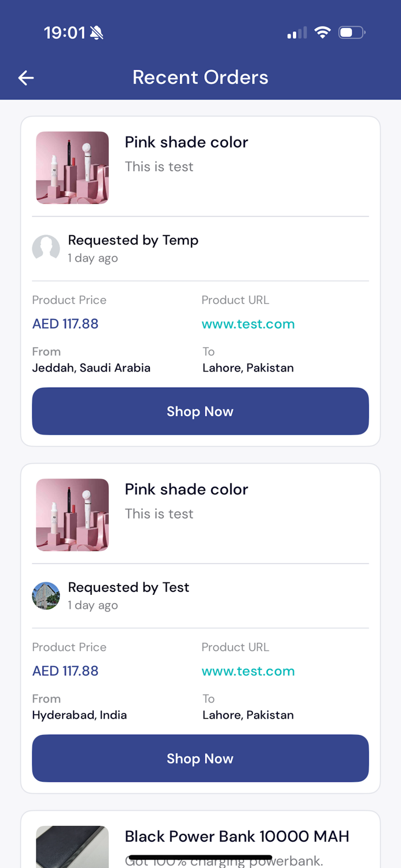Tap the battery indicator
Screen dimensions: 401x868
click(x=350, y=32)
